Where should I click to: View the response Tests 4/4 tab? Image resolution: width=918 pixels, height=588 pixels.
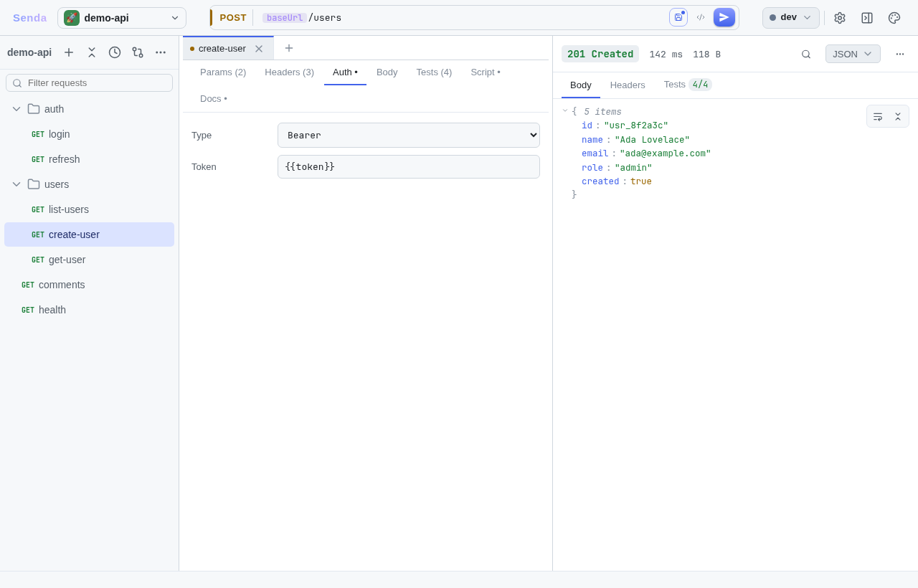pyautogui.click(x=688, y=85)
